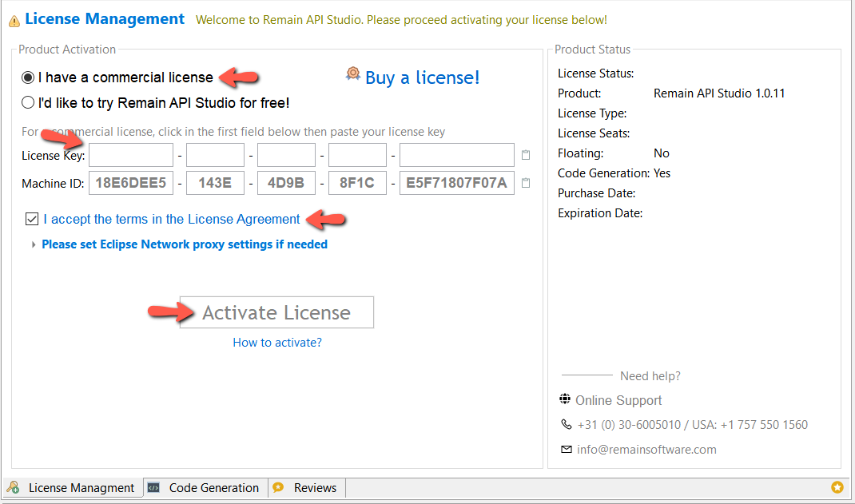Click the 'License Type:' label

(592, 113)
